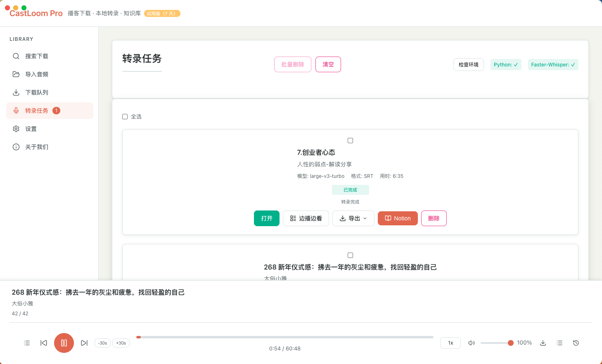Click the 检查环境 button
This screenshot has height=364, width=602.
point(468,64)
